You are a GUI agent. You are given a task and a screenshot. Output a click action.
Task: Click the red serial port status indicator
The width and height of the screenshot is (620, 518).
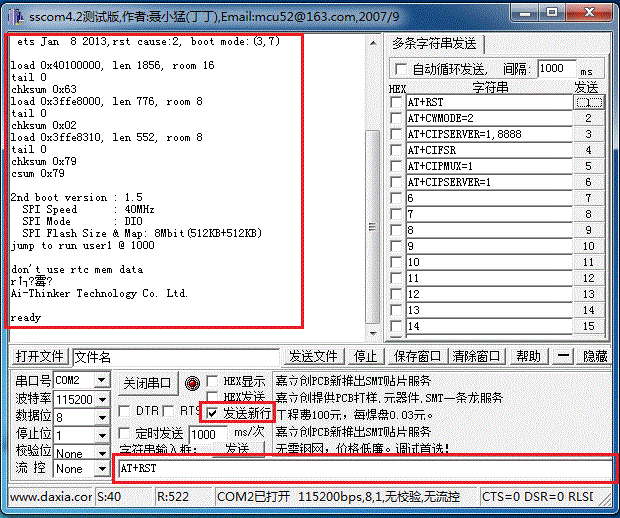point(192,383)
